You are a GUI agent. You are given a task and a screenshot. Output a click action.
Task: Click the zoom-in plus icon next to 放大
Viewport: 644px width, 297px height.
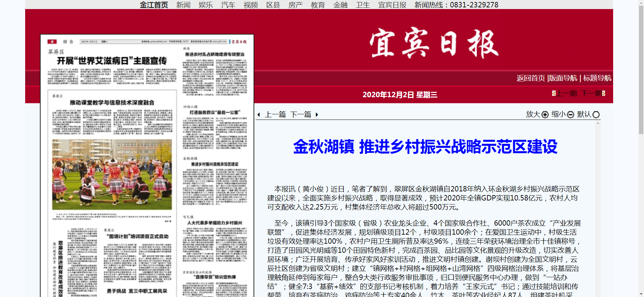545,115
